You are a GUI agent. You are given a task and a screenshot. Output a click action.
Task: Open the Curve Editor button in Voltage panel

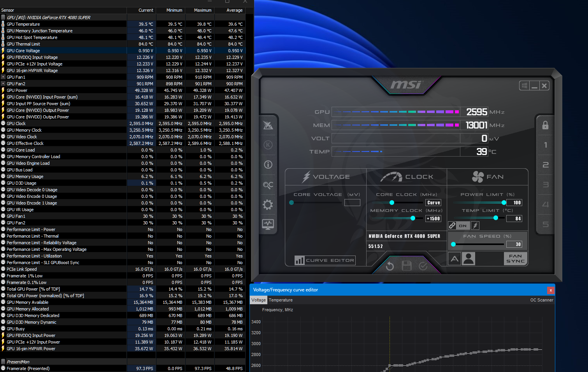click(x=325, y=260)
